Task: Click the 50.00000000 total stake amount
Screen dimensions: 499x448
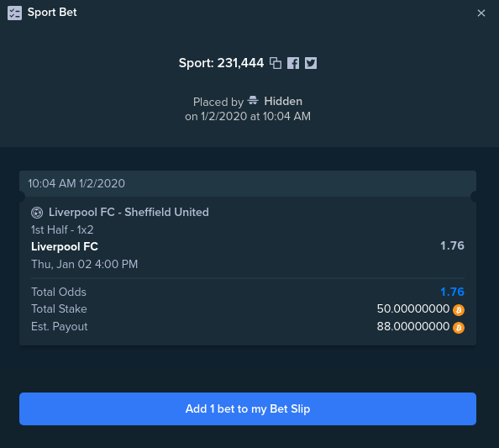Action: point(413,308)
